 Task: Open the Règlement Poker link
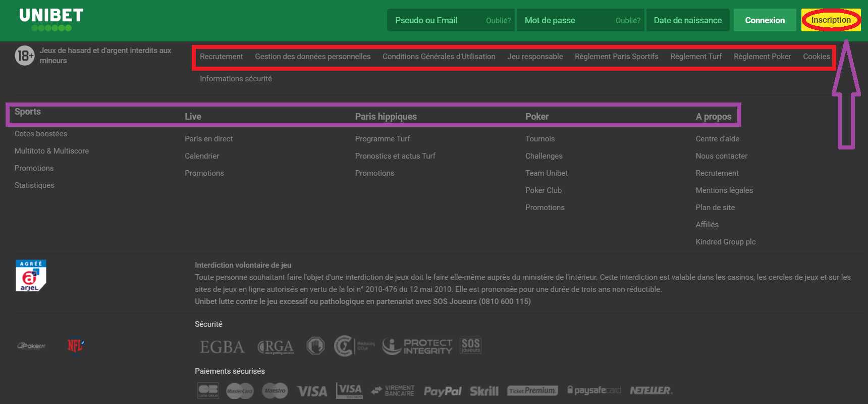point(763,57)
